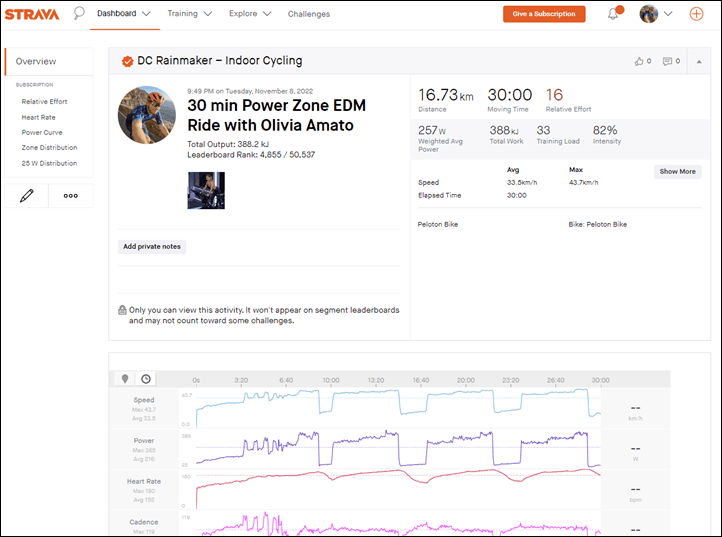Open the Challenges menu item
Image resolution: width=722 pixels, height=537 pixels.
point(309,14)
